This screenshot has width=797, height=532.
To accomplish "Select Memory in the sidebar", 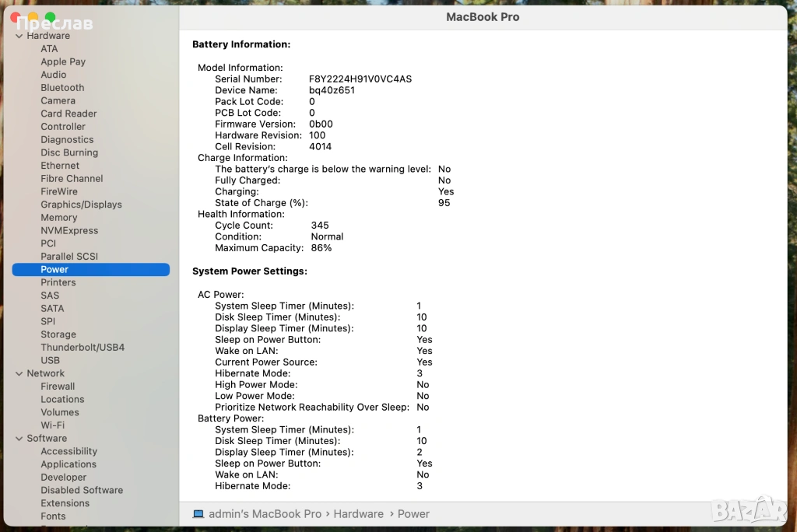I will point(58,218).
